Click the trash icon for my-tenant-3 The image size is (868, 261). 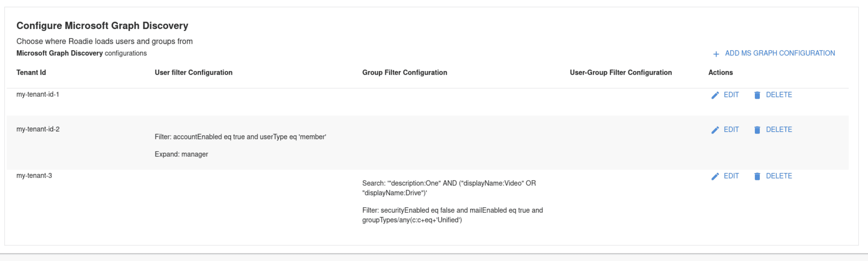[757, 176]
